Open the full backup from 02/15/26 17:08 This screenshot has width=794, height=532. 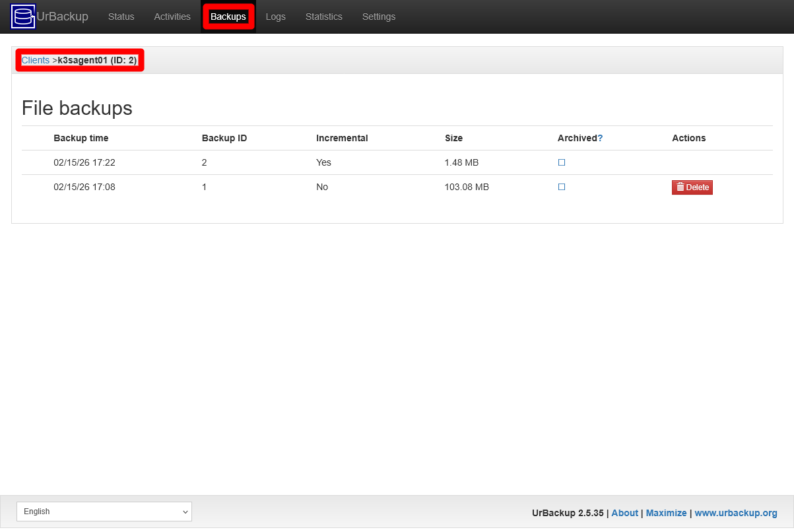[x=84, y=187]
